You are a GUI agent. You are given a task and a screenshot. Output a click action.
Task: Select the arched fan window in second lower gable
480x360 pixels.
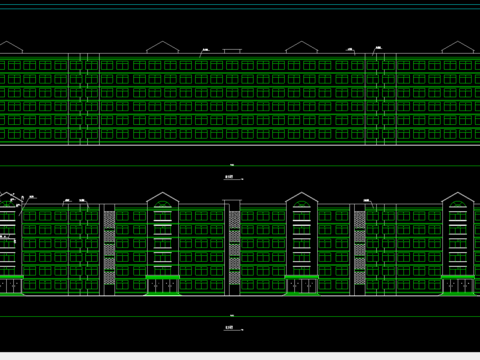pyautogui.click(x=163, y=204)
